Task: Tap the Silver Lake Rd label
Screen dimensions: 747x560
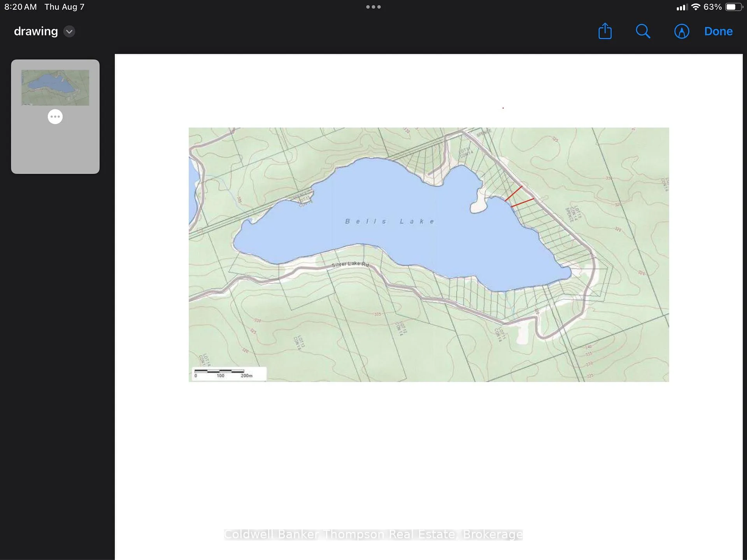Action: tap(350, 264)
